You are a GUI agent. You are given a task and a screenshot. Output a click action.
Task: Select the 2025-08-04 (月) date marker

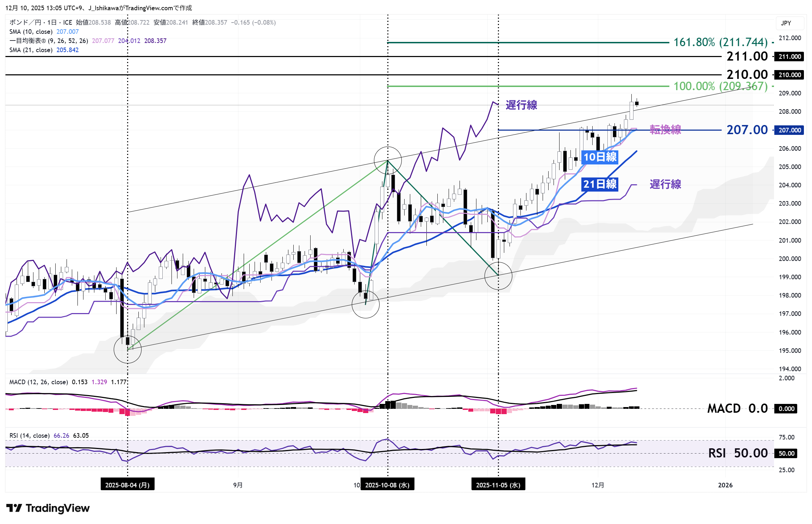click(127, 485)
